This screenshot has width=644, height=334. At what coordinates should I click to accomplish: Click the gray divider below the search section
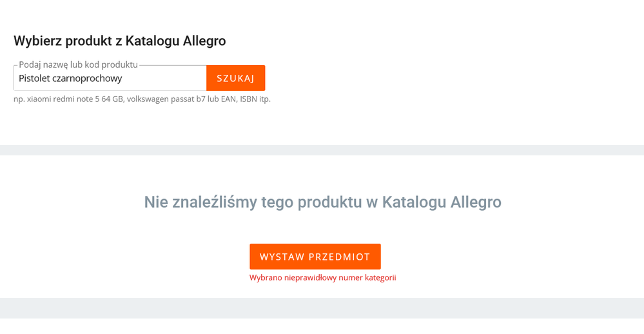click(322, 150)
